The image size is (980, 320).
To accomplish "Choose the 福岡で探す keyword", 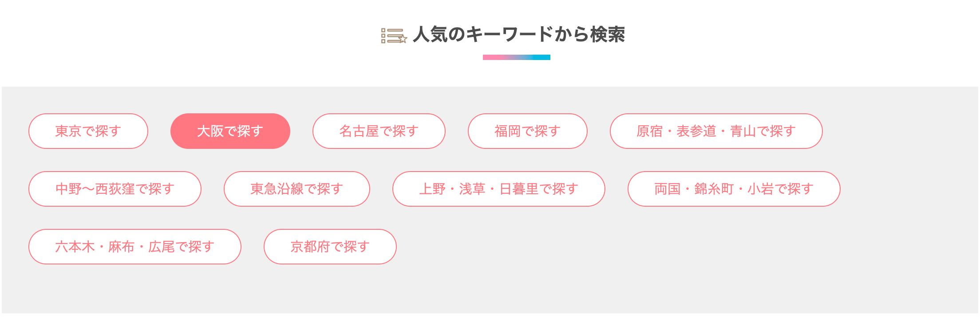I will click(x=528, y=131).
